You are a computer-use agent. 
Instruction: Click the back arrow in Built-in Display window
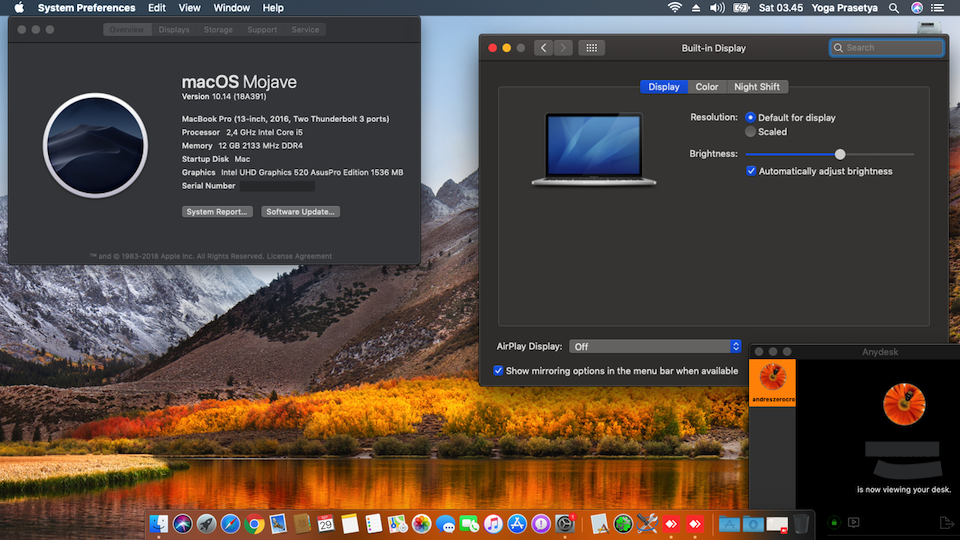pyautogui.click(x=543, y=48)
